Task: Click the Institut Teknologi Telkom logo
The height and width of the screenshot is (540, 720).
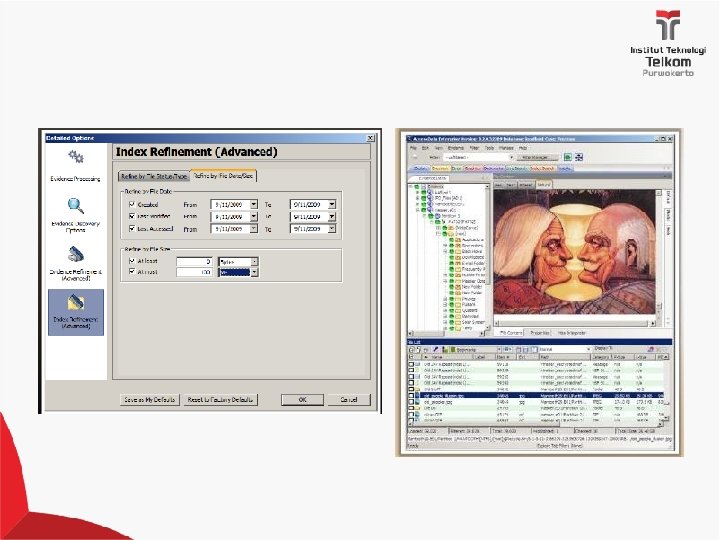Action: coord(668,43)
